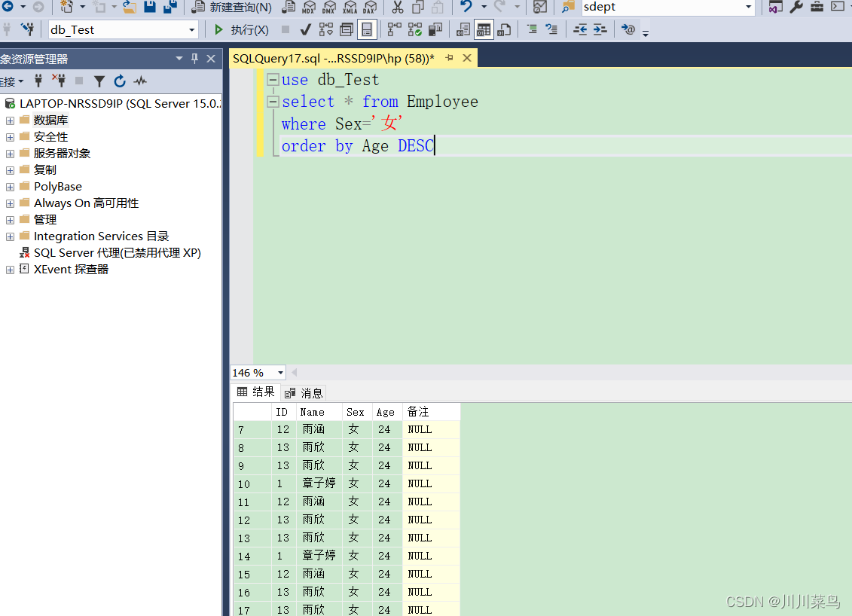Click the 新建查询(N) button
Viewport: 852px width, 616px height.
click(232, 7)
